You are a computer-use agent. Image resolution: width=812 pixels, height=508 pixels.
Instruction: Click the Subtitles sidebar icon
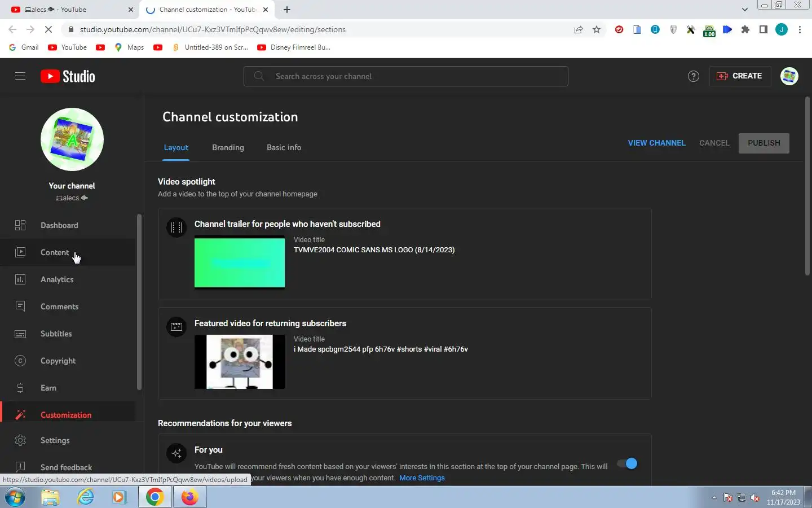tap(20, 334)
